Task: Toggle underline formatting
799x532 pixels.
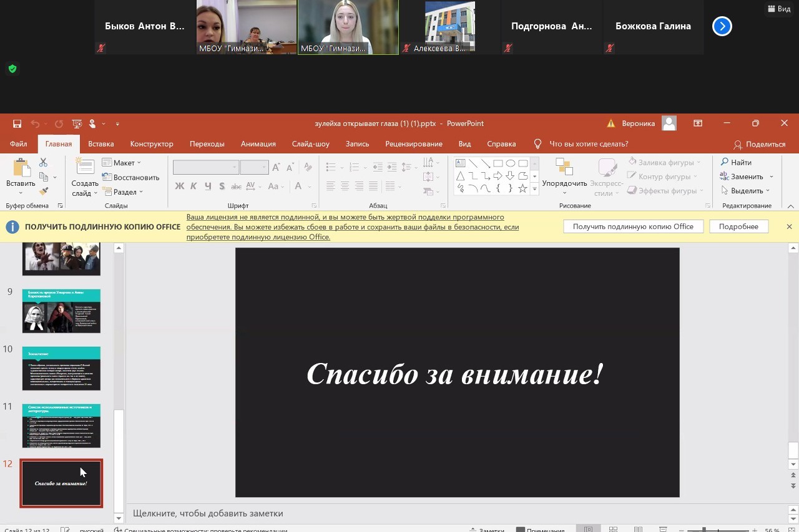Action: pyautogui.click(x=207, y=186)
